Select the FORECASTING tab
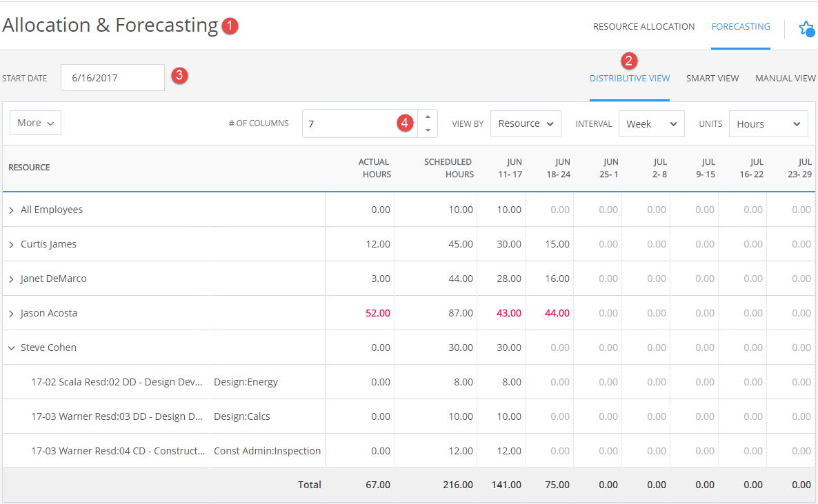This screenshot has height=504, width=818. coord(740,26)
